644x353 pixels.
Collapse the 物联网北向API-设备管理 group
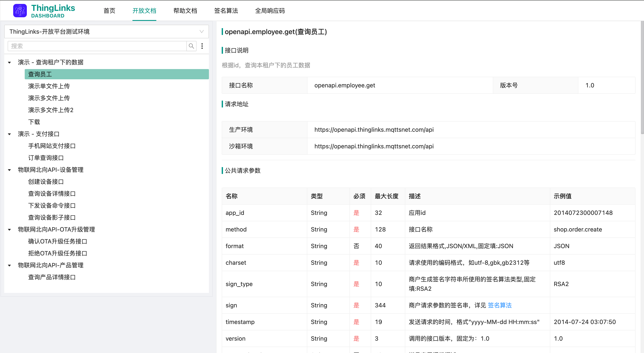coord(10,170)
